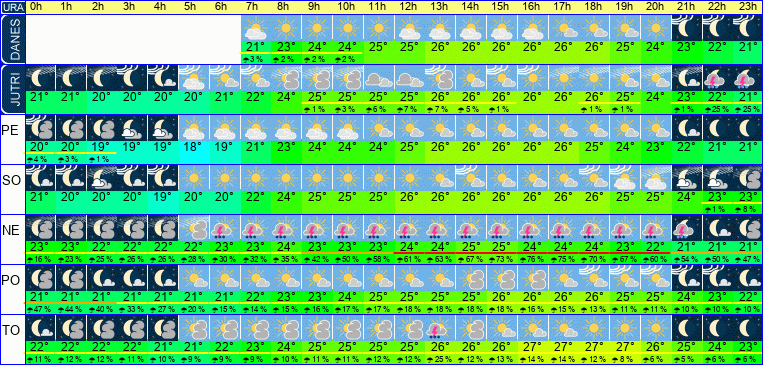Select the 47 % precipitation for PO 0h
The image size is (763, 365).
click(x=40, y=310)
